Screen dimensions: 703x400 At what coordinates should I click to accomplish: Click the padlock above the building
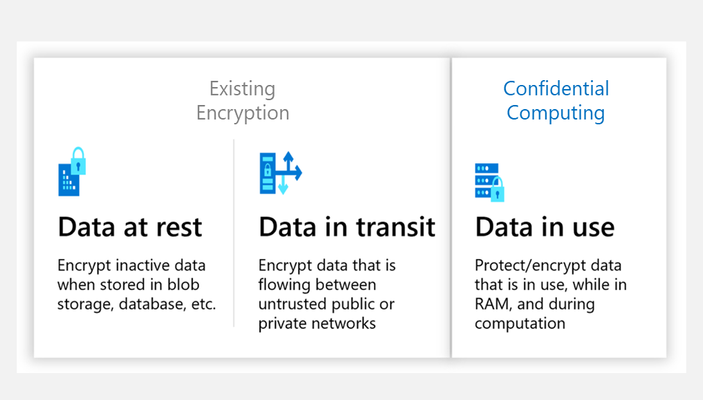[x=78, y=161]
